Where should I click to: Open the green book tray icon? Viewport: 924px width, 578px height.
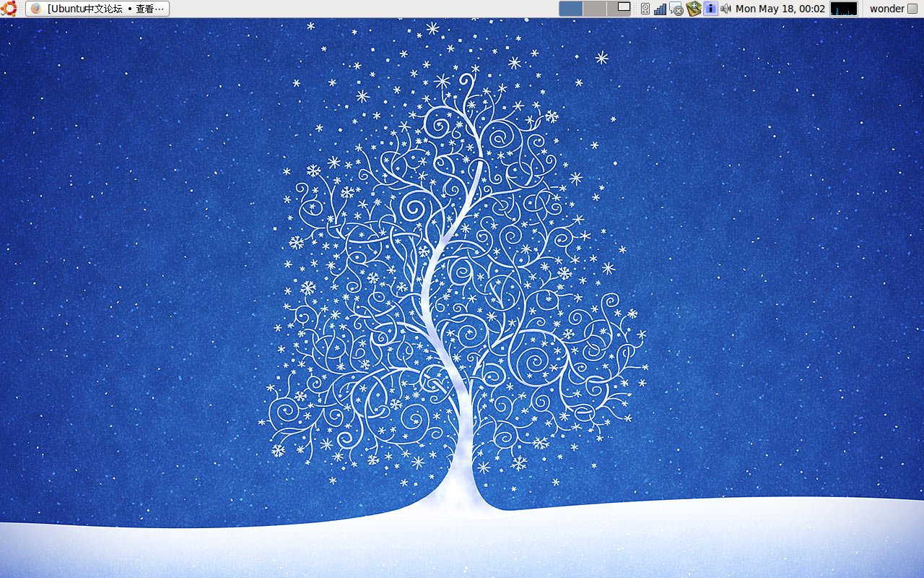point(694,9)
